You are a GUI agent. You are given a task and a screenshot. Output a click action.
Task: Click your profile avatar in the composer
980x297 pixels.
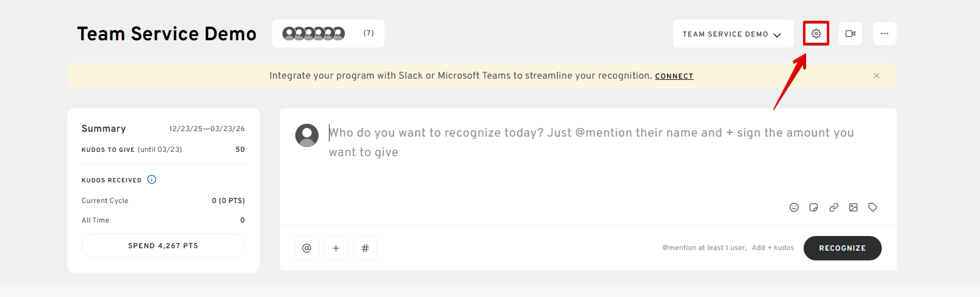307,135
